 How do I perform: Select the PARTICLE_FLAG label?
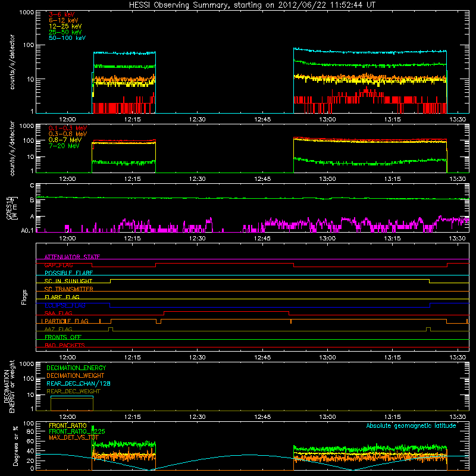click(x=67, y=321)
